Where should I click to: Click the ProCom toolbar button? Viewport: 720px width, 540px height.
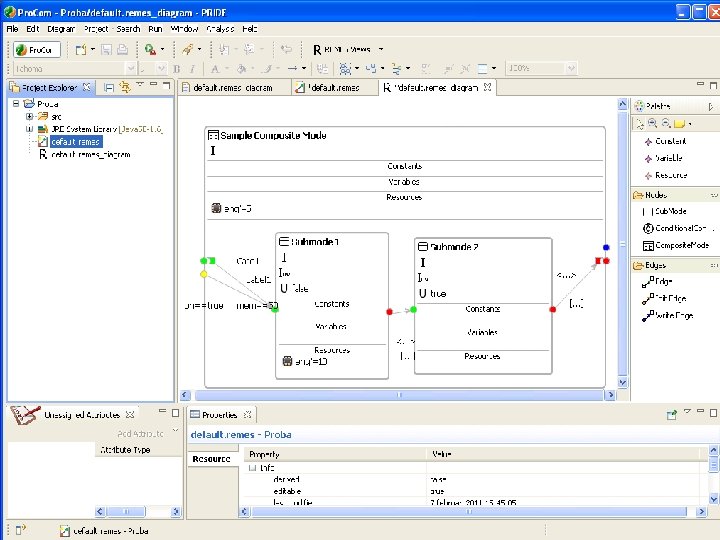click(35, 49)
